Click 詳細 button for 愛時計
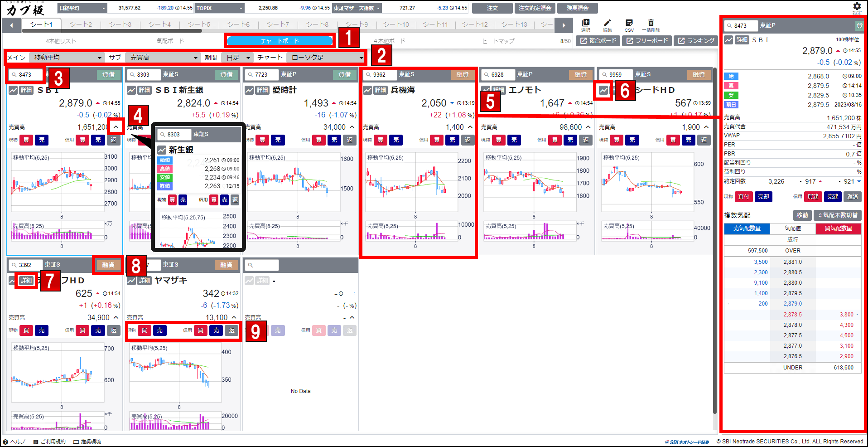The image size is (868, 447). point(262,90)
